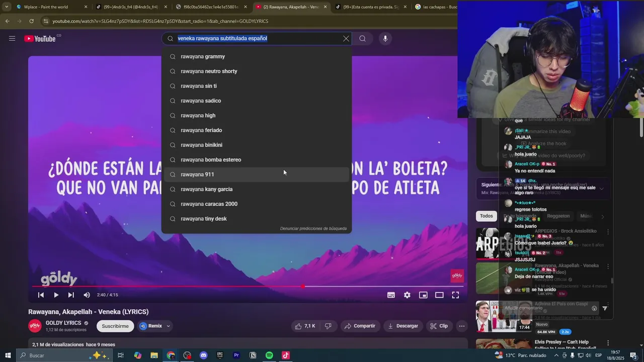Select suggestion 'rawayana high'
This screenshot has width=644, height=362.
257,115
